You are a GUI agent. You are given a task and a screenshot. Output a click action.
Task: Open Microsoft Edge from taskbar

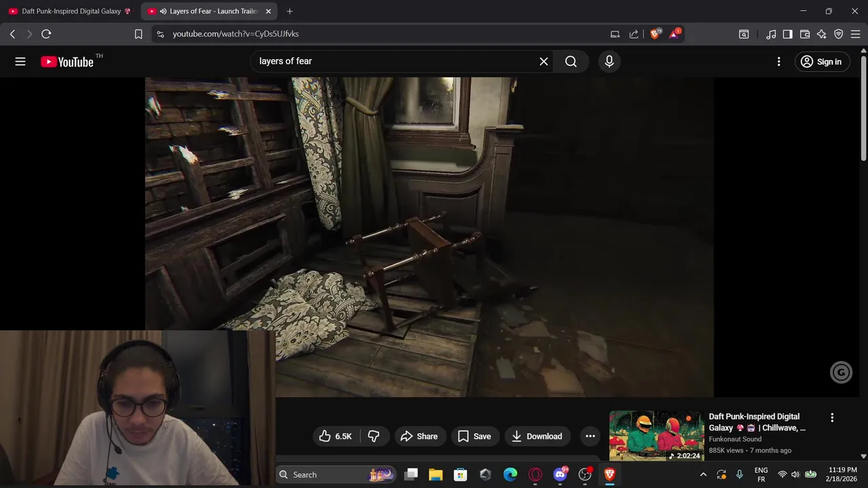click(x=510, y=474)
